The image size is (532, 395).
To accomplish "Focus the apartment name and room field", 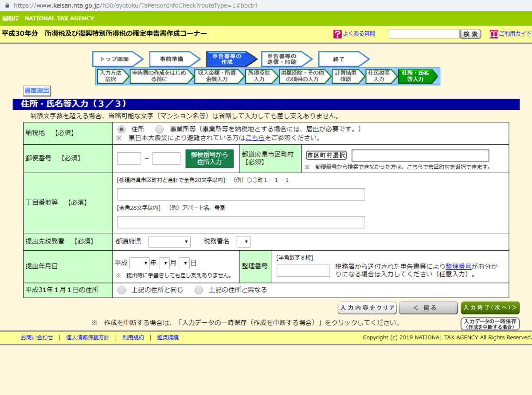I will [241, 222].
